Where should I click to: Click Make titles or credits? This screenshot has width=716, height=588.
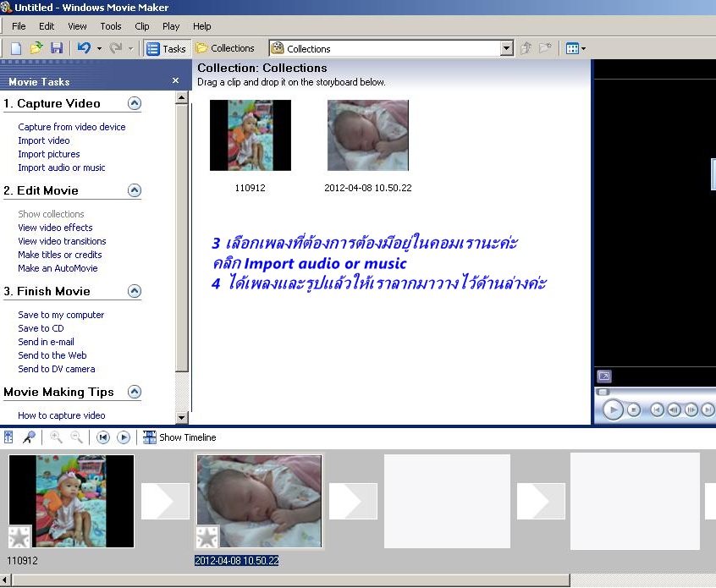point(60,255)
